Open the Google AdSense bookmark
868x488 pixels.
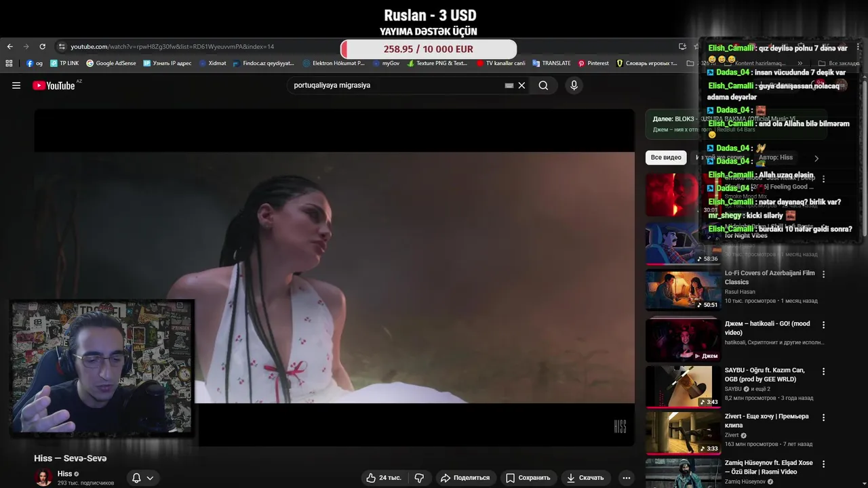pyautogui.click(x=111, y=63)
